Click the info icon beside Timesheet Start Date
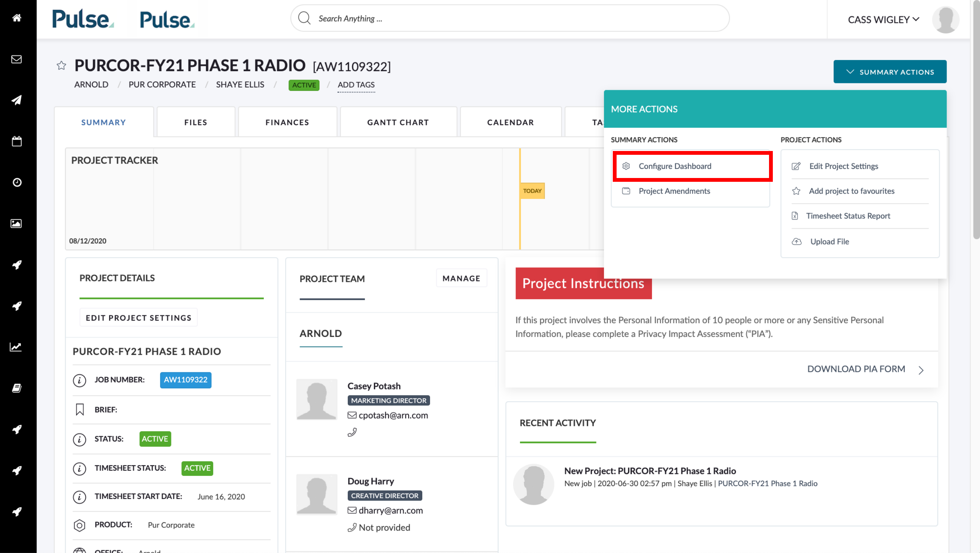Image resolution: width=980 pixels, height=553 pixels. 79,497
